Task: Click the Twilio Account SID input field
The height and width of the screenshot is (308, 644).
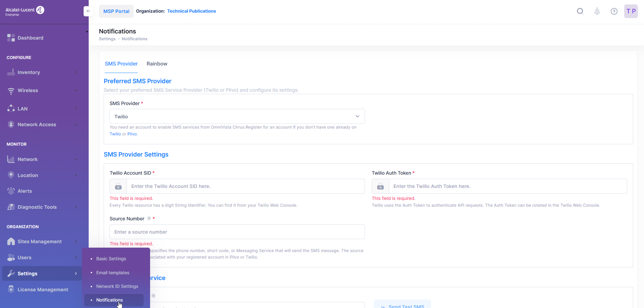Action: [x=245, y=186]
